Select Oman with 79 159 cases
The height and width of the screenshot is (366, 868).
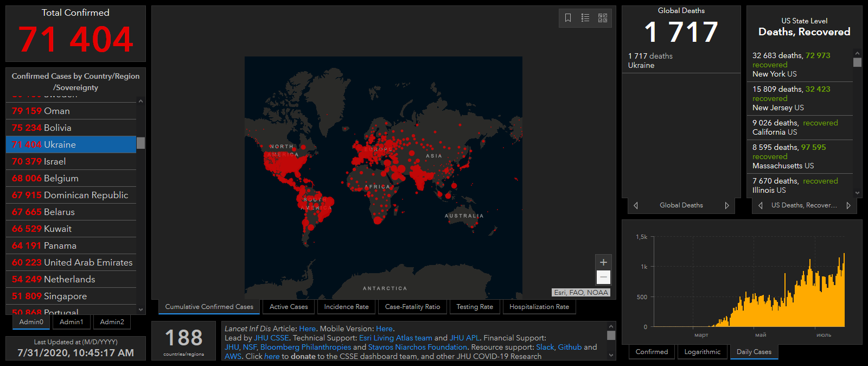click(71, 111)
